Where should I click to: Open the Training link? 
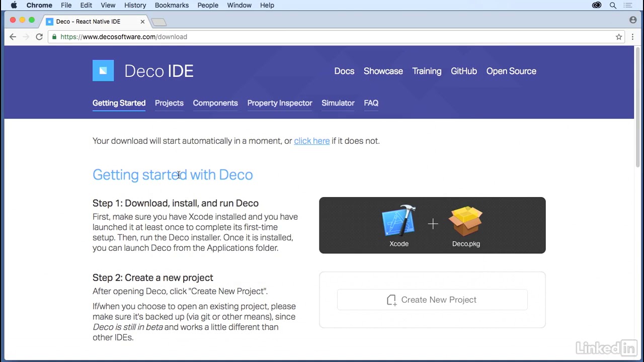click(427, 71)
